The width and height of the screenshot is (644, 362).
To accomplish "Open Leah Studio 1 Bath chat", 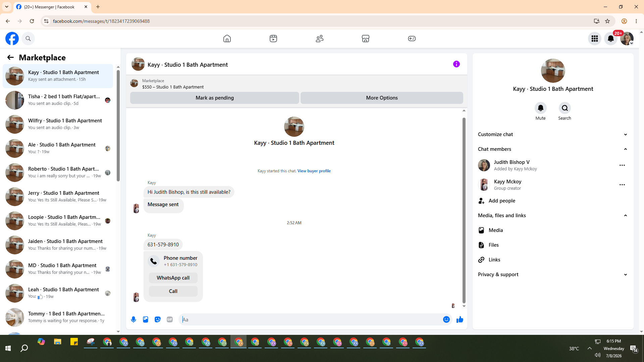I will coord(58,293).
